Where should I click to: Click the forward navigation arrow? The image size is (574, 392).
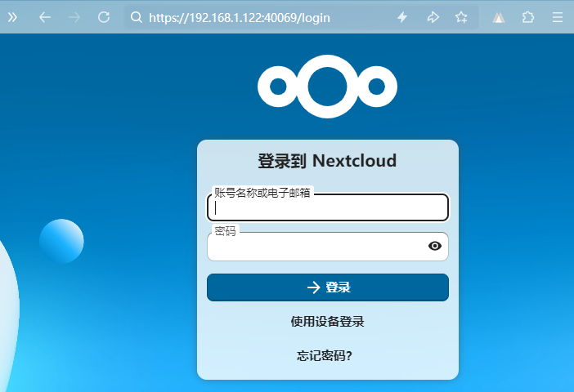click(74, 17)
